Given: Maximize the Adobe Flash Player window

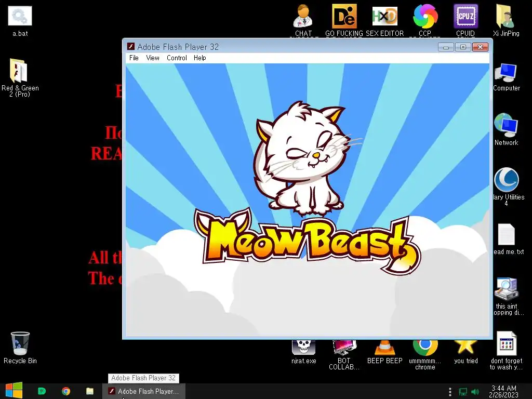Looking at the screenshot, I should (463, 47).
